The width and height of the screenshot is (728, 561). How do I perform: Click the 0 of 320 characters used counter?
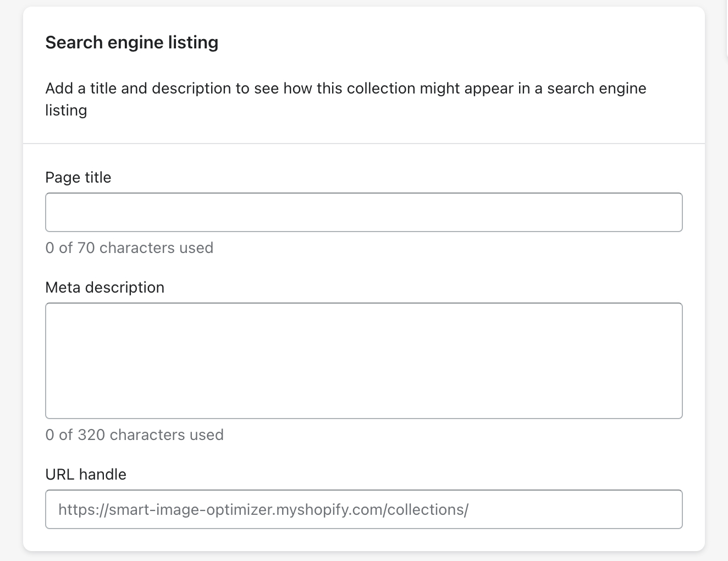(134, 435)
